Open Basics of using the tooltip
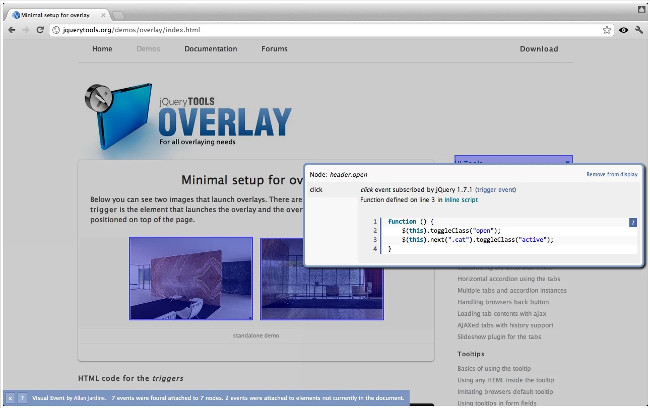This screenshot has width=650, height=408. pos(494,368)
